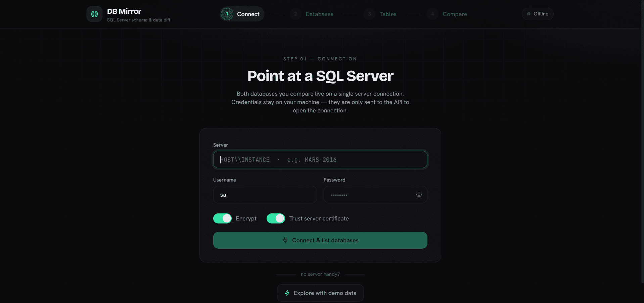Select the Connect step tab

pyautogui.click(x=242, y=14)
